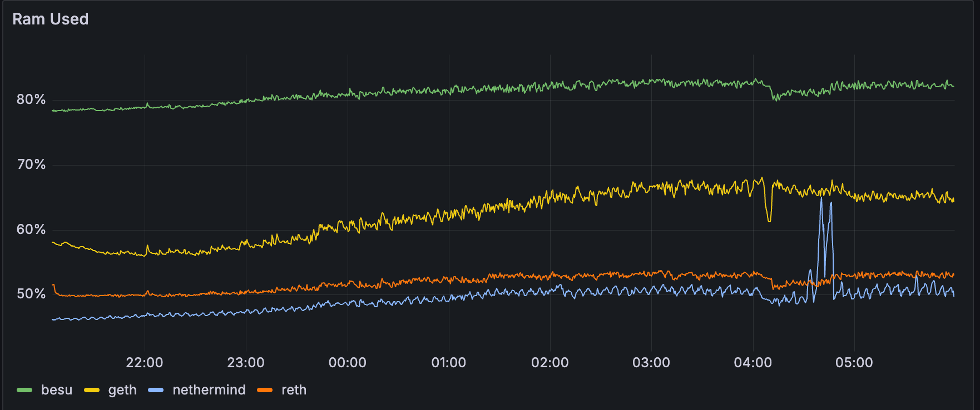The width and height of the screenshot is (980, 410).
Task: Click the 80% y-axis label
Action: 31,99
